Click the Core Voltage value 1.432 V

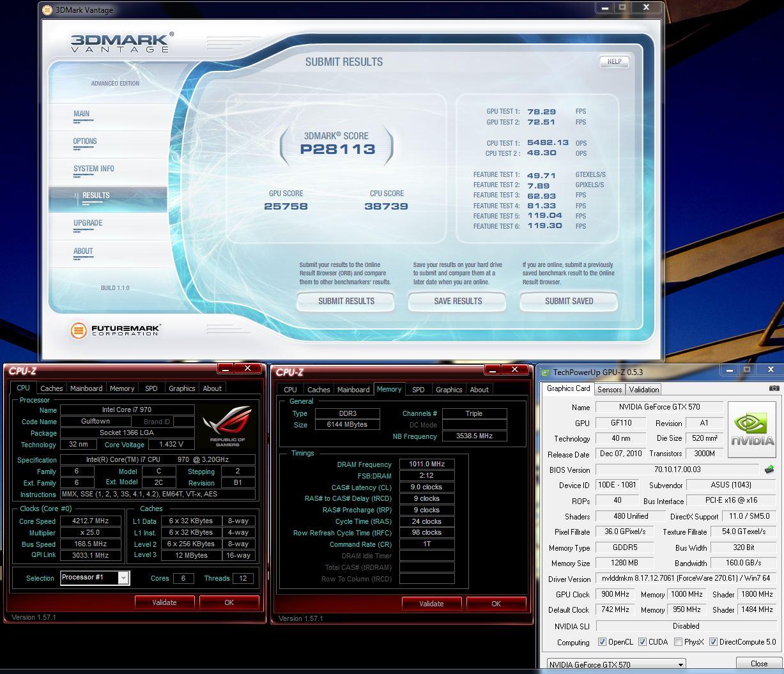tap(171, 444)
